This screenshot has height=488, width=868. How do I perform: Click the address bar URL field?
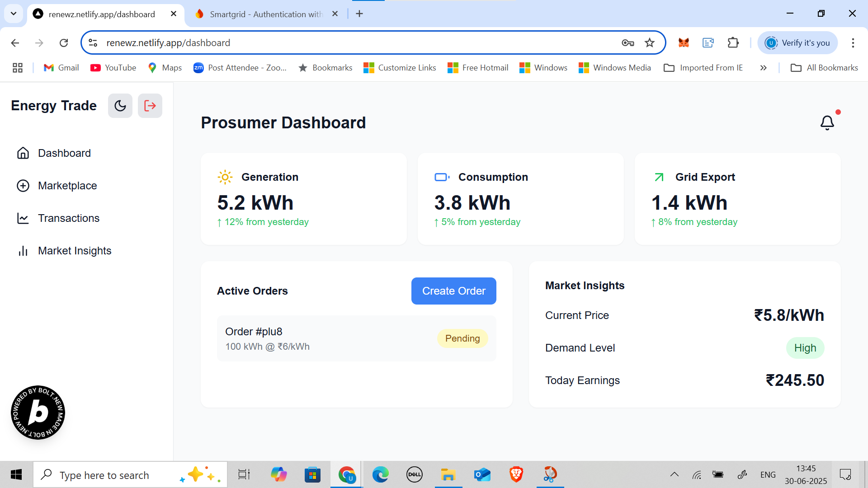tap(353, 43)
